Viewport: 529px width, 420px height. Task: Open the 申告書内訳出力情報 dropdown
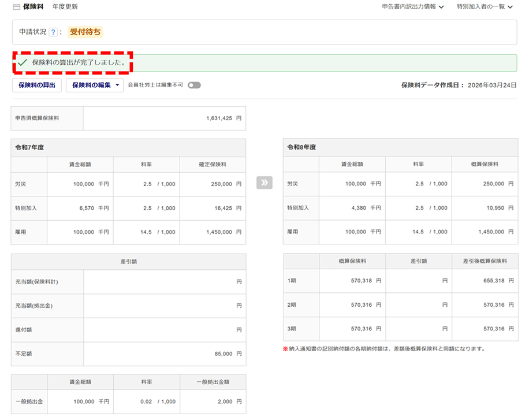[412, 7]
